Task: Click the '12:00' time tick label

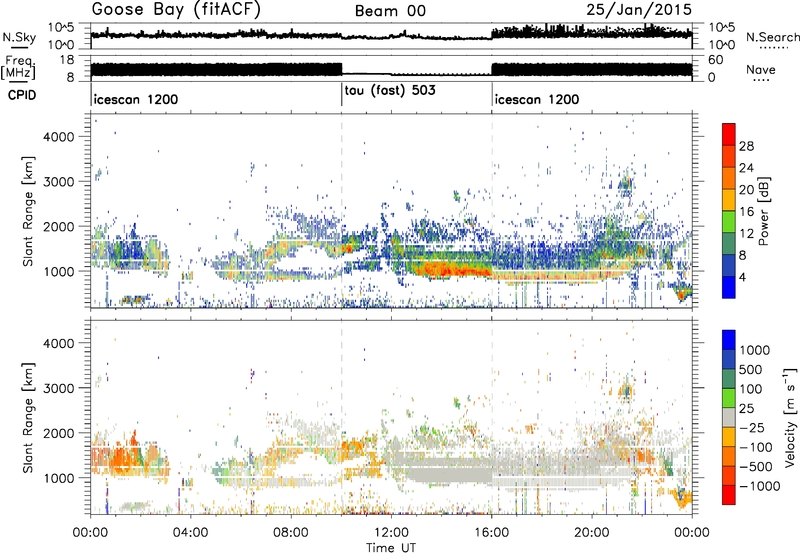Action: 391,533
